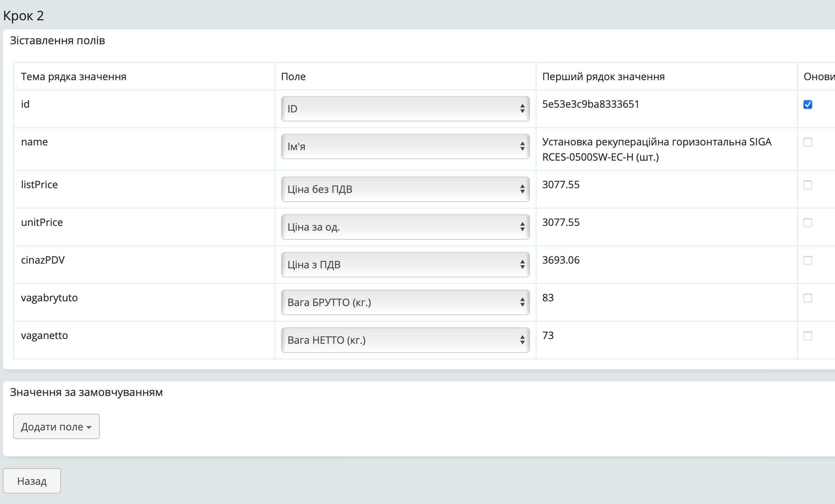Click the Додати поле button
835x504 pixels.
[56, 426]
